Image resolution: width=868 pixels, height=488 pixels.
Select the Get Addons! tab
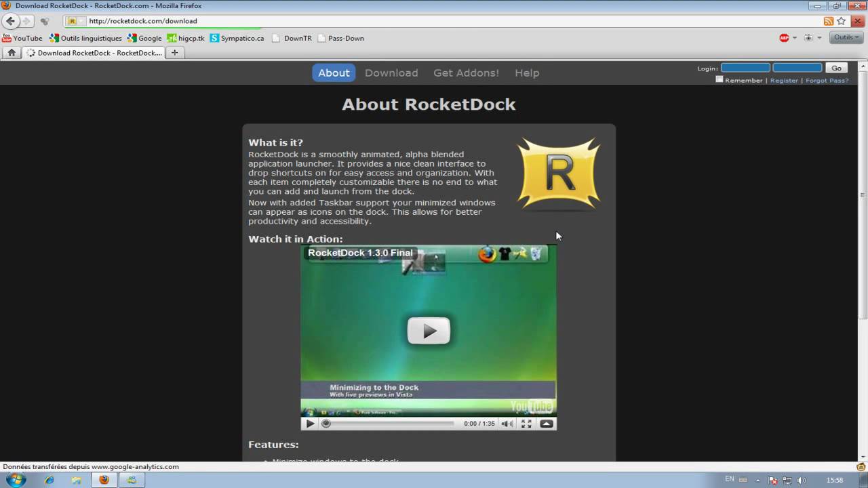(466, 73)
